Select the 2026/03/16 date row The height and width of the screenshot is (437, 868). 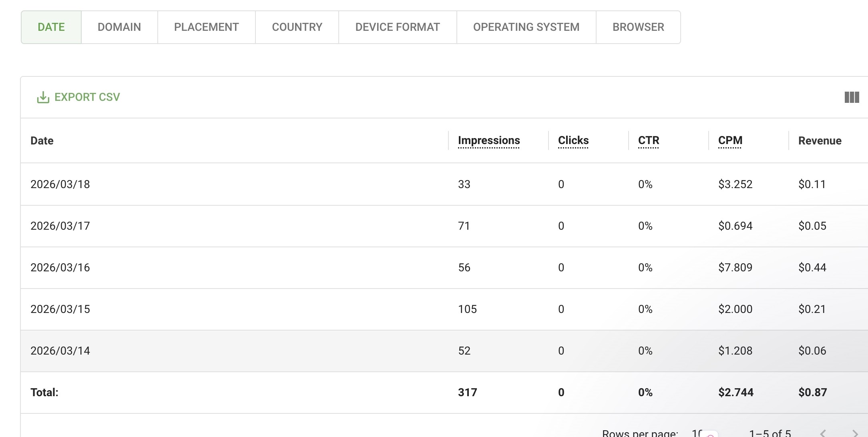point(60,268)
